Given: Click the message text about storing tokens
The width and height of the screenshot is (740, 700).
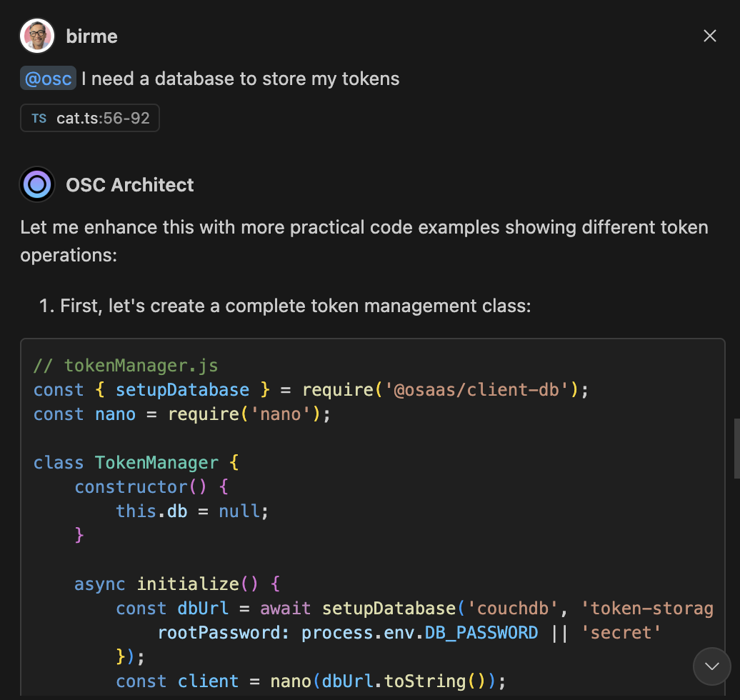Looking at the screenshot, I should [x=240, y=79].
